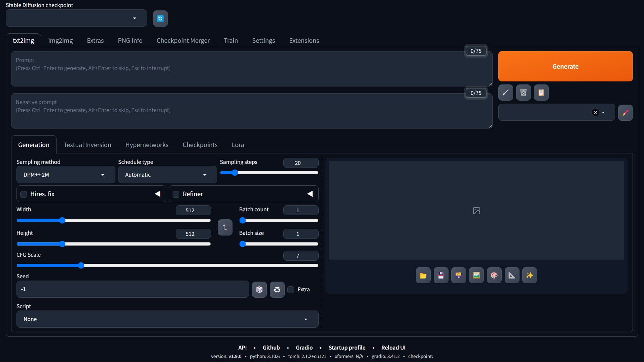The image size is (644, 362).
Task: Adjust the Sampling steps slider
Action: coord(269,173)
